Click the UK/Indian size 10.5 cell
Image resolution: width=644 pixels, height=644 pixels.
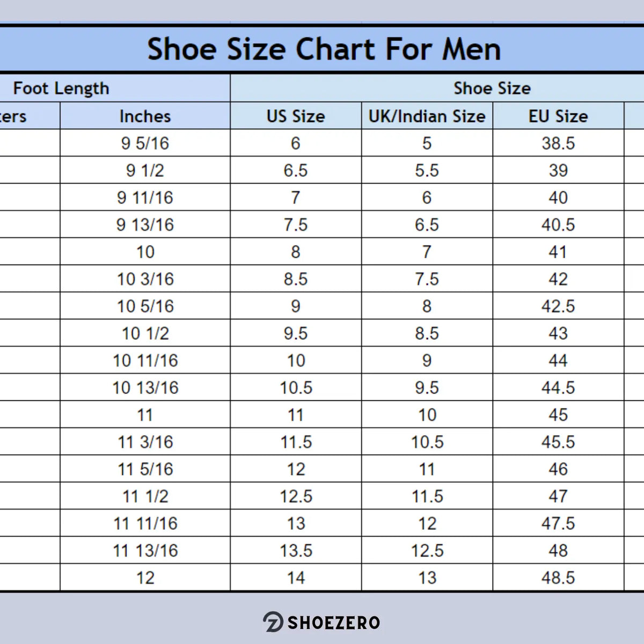point(427,442)
